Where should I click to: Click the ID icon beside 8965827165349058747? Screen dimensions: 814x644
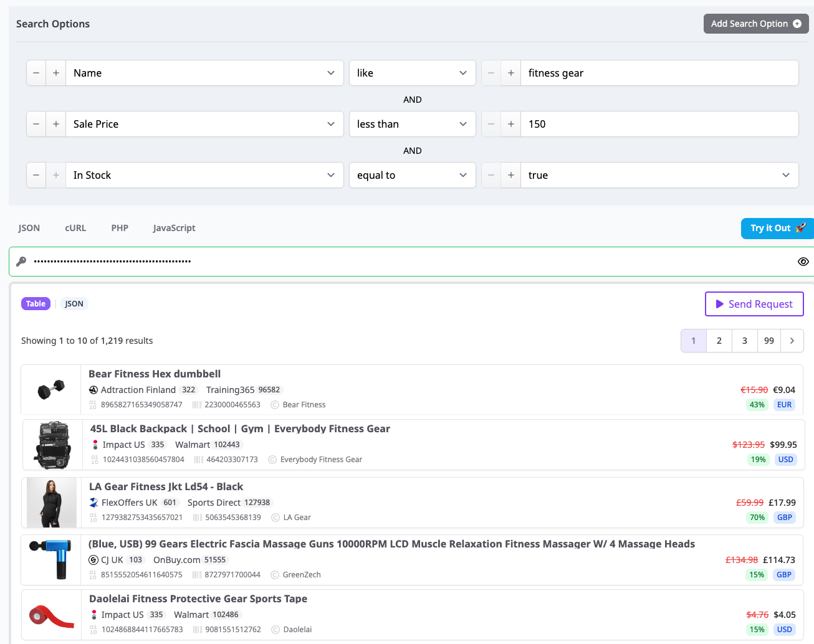pyautogui.click(x=93, y=405)
